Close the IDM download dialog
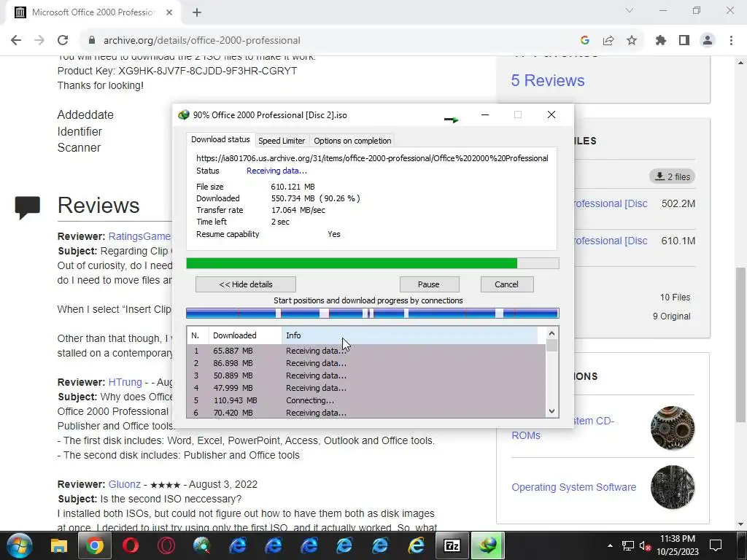The image size is (747, 560). (551, 114)
